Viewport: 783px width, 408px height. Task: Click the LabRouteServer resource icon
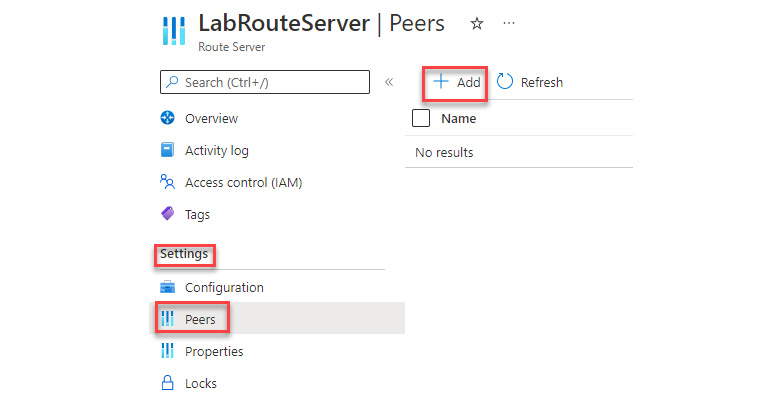[174, 31]
